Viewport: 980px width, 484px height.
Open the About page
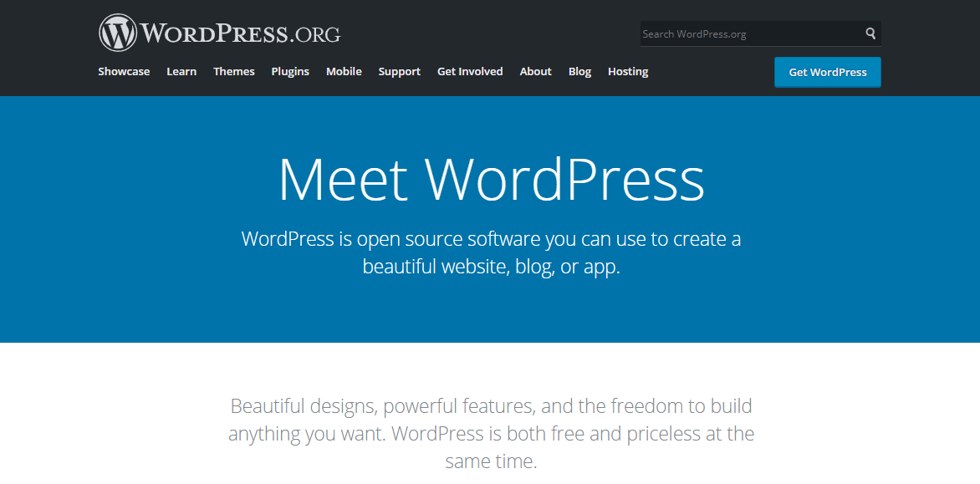pos(535,71)
